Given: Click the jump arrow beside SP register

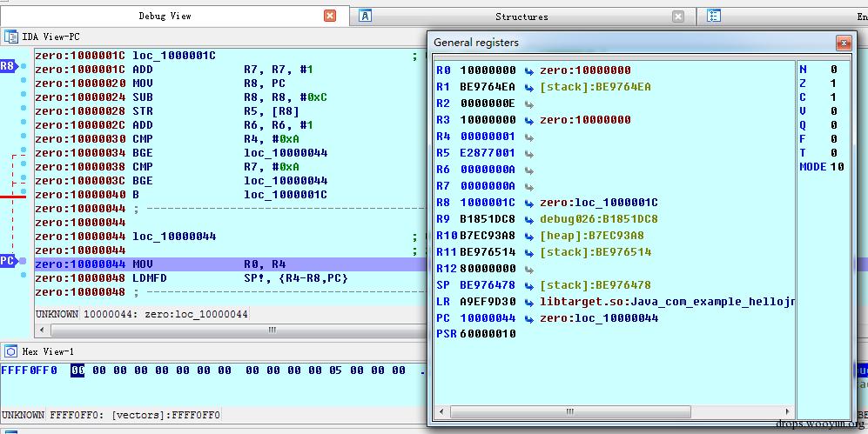Looking at the screenshot, I should point(528,285).
